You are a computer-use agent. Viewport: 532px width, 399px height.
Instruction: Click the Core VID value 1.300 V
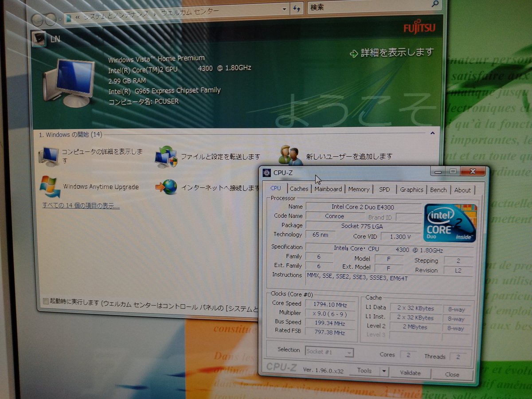(x=401, y=236)
